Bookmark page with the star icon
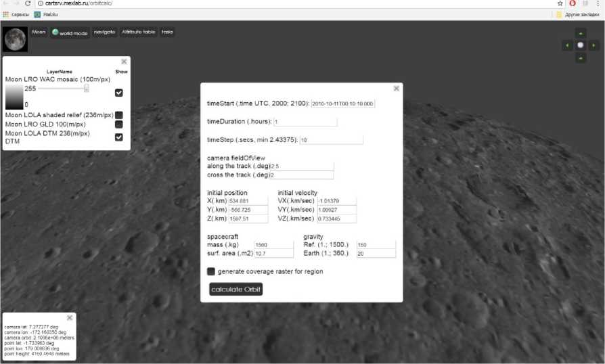 pyautogui.click(x=560, y=3)
